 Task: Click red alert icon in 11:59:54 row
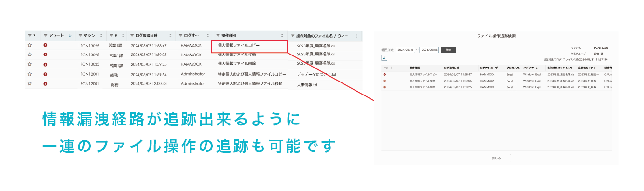[45, 74]
